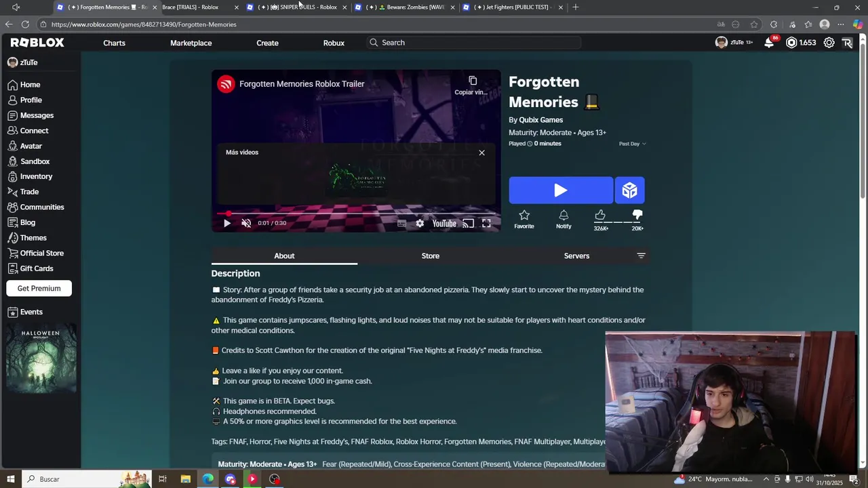Click the Get Premium button

(x=39, y=288)
